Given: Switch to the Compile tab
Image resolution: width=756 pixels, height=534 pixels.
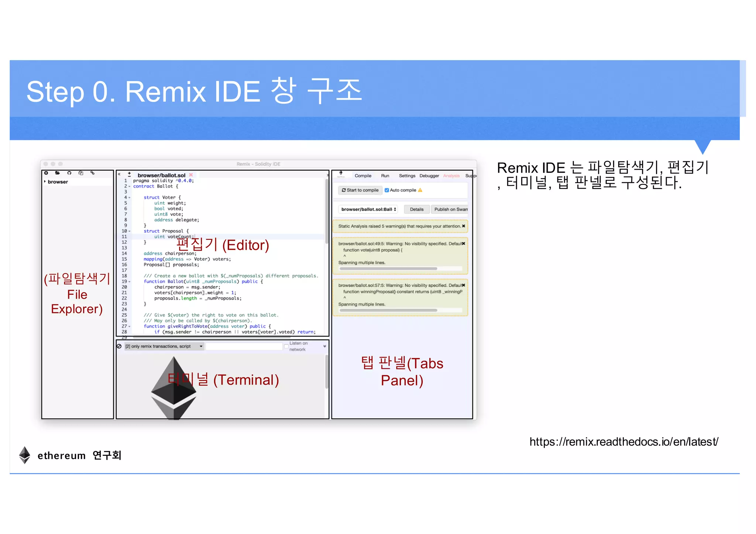Looking at the screenshot, I should [363, 176].
